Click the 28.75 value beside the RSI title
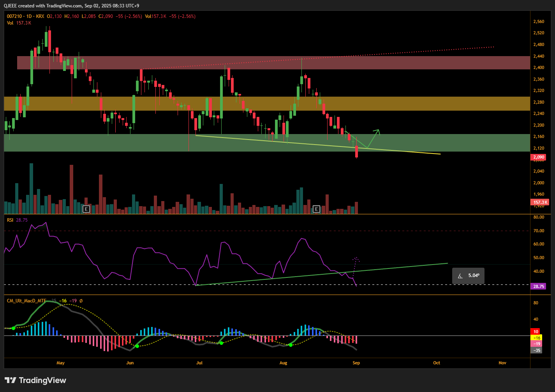This screenshot has width=555, height=392. point(22,220)
